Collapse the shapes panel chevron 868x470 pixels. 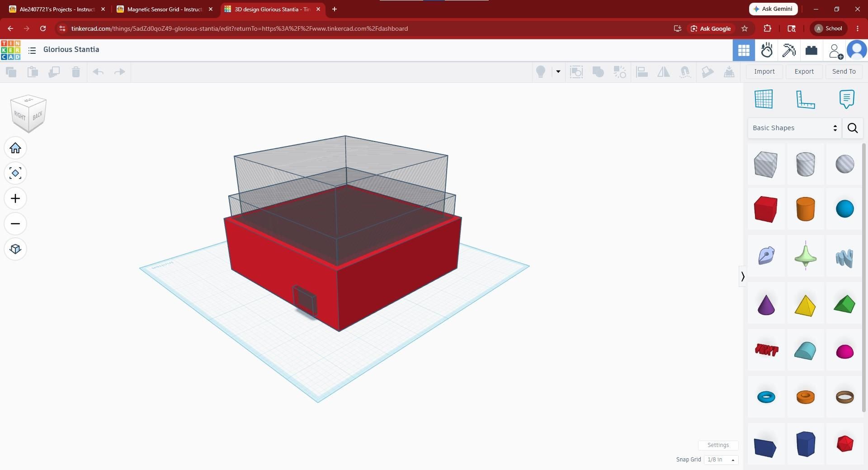(742, 276)
